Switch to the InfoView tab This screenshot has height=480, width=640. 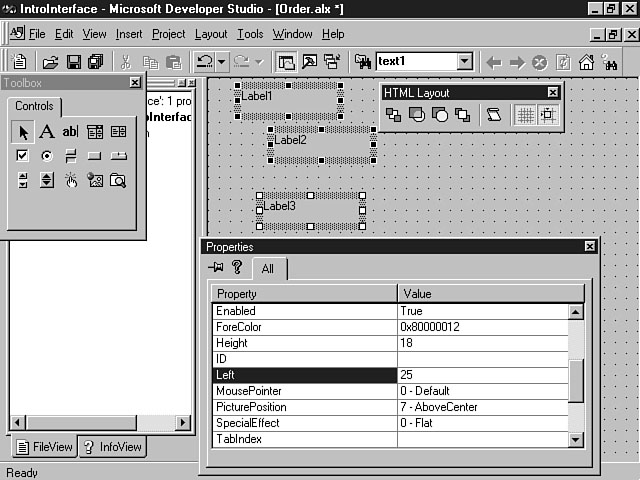click(x=112, y=447)
